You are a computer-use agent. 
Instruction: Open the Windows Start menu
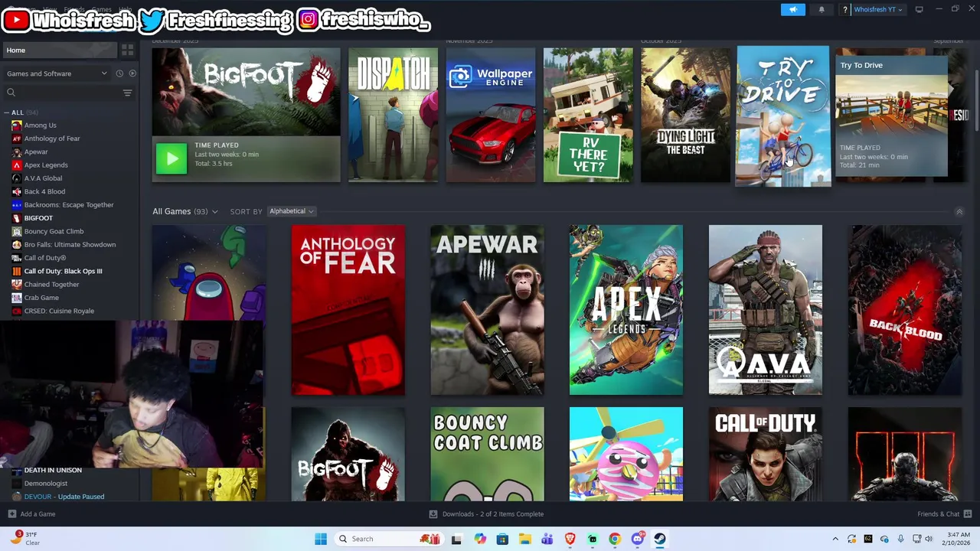[x=321, y=539]
